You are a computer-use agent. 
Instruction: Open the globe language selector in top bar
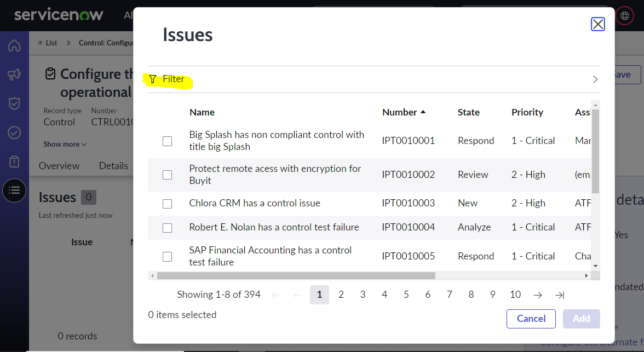624,15
